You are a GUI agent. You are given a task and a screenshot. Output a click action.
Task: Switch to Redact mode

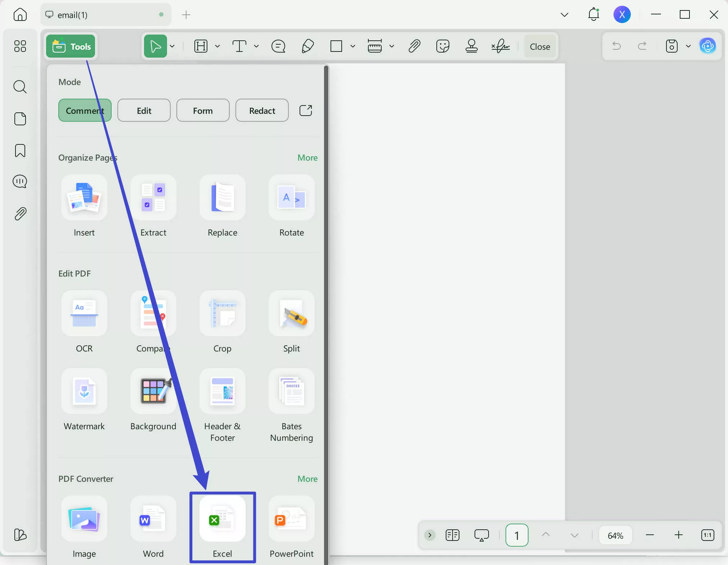(x=262, y=111)
